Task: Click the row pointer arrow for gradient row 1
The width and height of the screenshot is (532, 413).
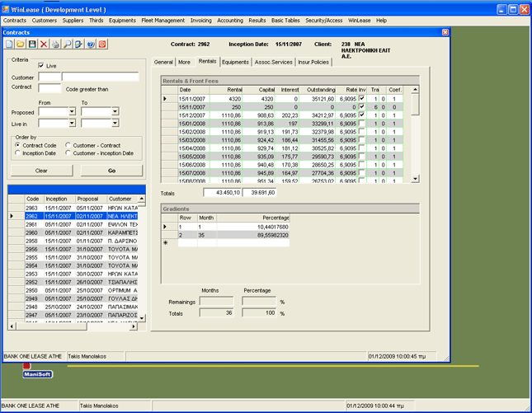Action: click(165, 227)
